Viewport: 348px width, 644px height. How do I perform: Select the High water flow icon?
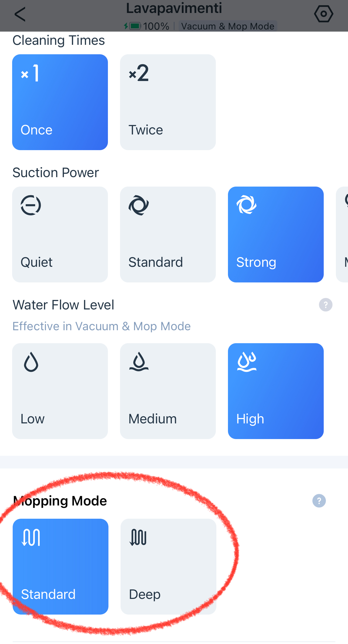coord(247,362)
